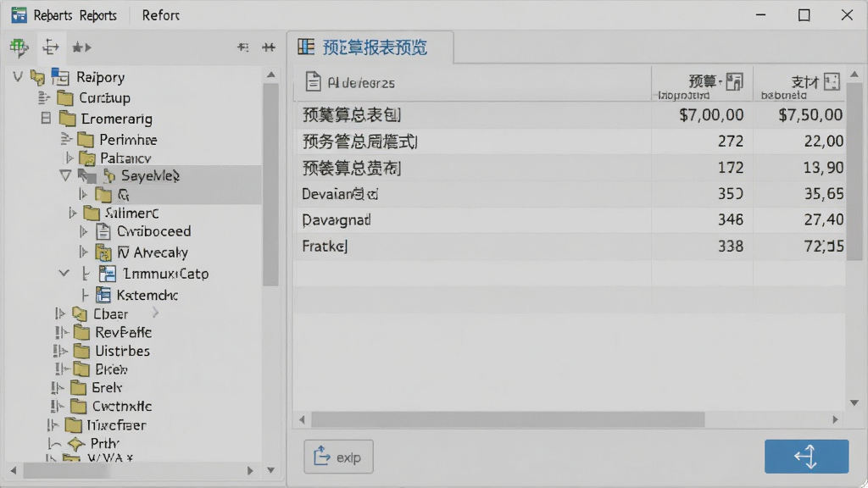Click the Eromerarig folder icon
The width and height of the screenshot is (868, 488).
coord(67,119)
